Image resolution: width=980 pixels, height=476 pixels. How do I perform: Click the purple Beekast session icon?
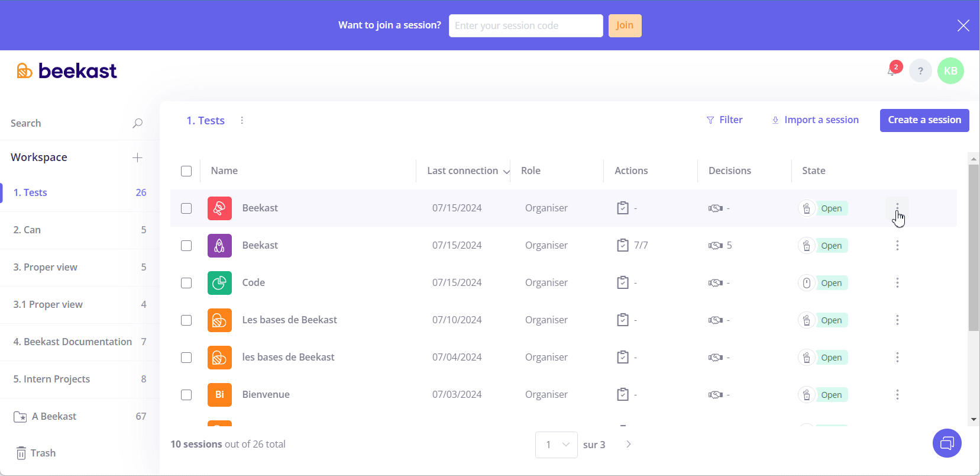pyautogui.click(x=219, y=246)
